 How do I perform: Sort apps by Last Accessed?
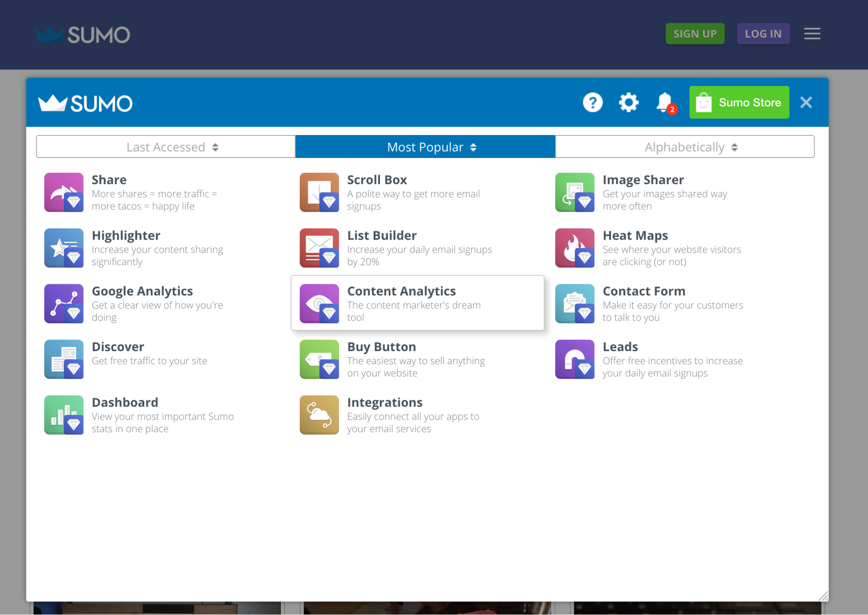166,147
